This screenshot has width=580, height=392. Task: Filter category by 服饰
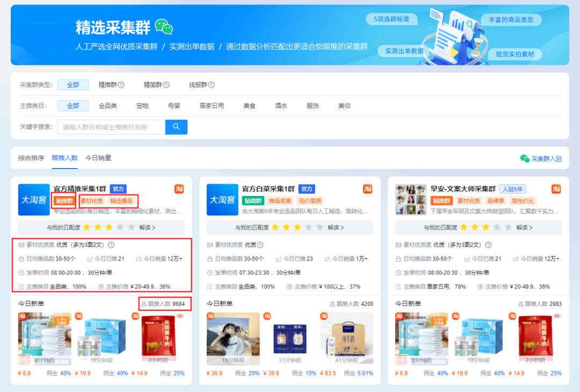click(x=313, y=106)
